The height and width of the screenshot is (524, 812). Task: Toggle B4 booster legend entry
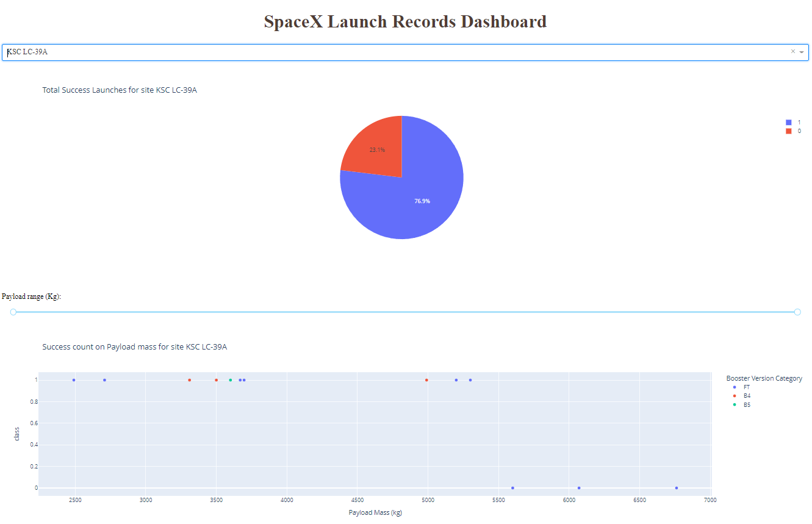click(x=742, y=396)
